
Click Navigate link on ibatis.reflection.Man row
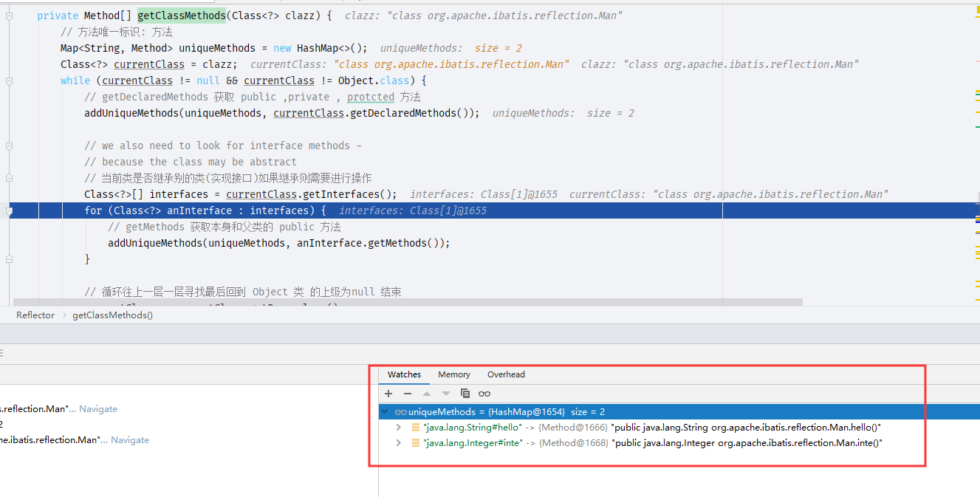(x=130, y=439)
